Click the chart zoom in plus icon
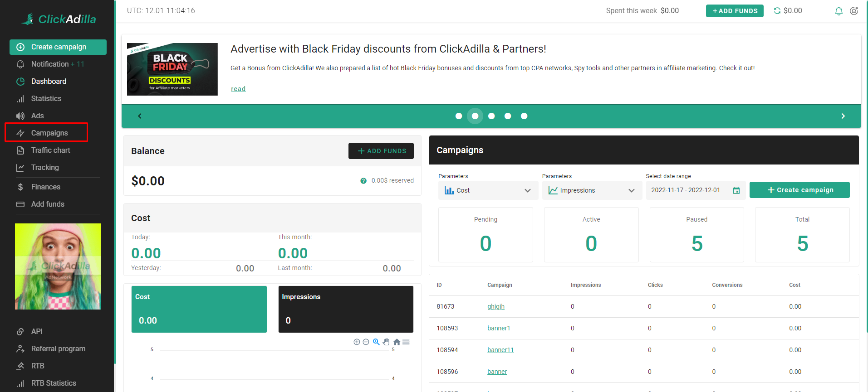The width and height of the screenshot is (868, 392). [x=357, y=342]
